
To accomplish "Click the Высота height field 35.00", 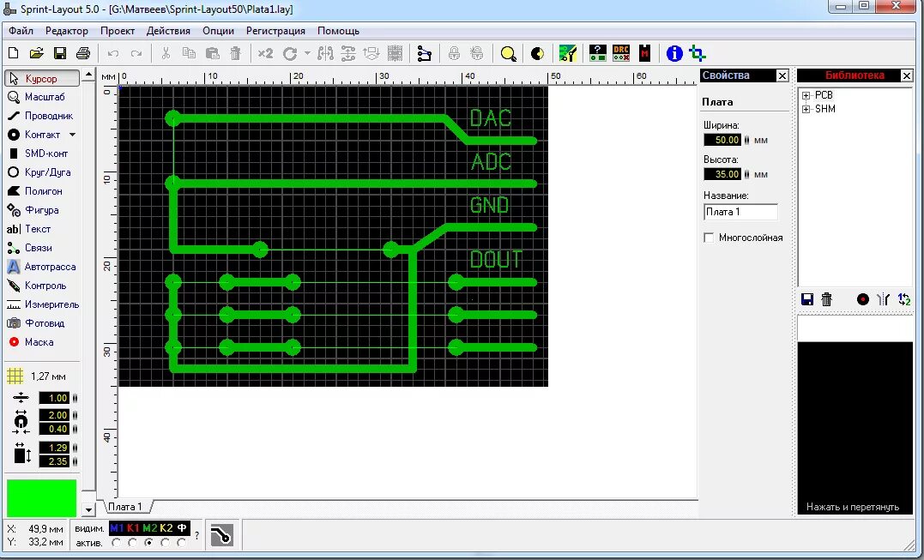I will coord(722,174).
